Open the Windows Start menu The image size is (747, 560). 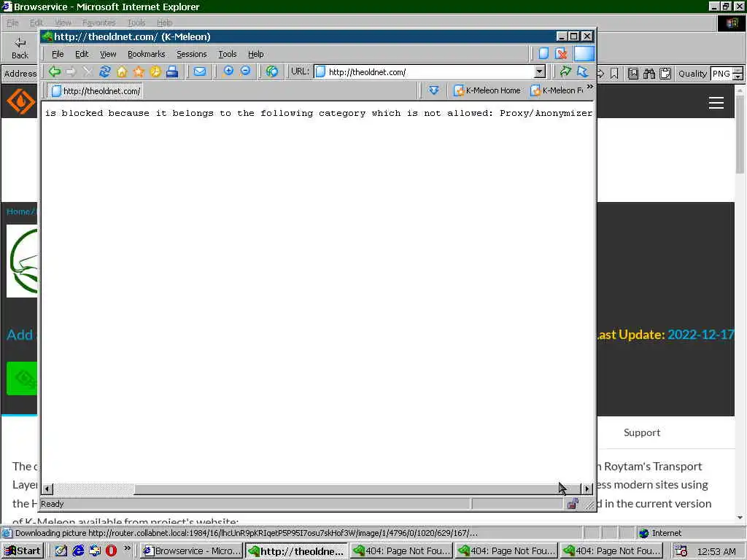[23, 551]
